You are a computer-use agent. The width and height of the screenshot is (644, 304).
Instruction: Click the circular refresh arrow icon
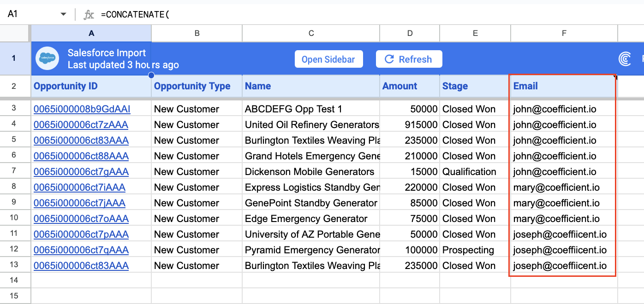click(389, 59)
